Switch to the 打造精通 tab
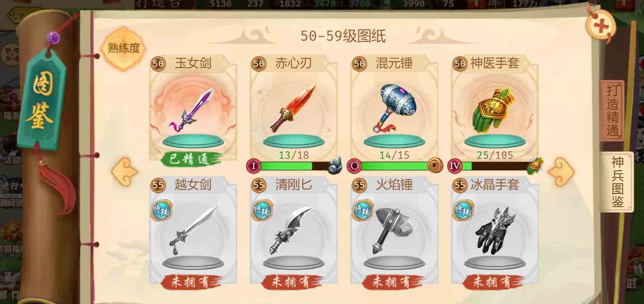Screen dimensions: 644x304 tap(612, 110)
